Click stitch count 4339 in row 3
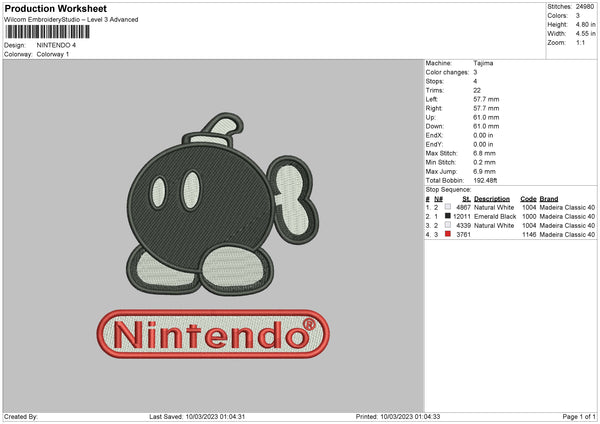The height and width of the screenshot is (424, 600). click(x=463, y=225)
